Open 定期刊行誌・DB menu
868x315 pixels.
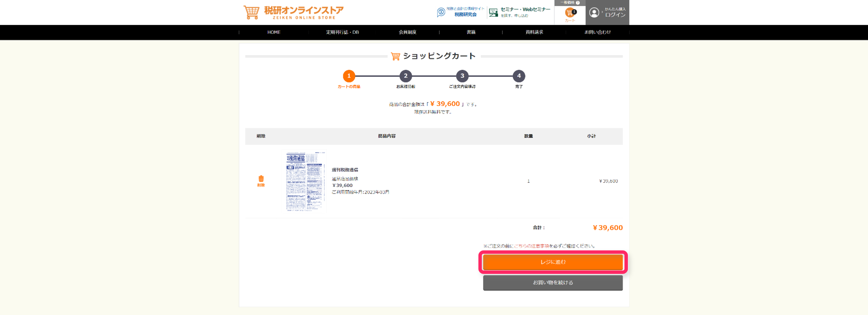342,32
